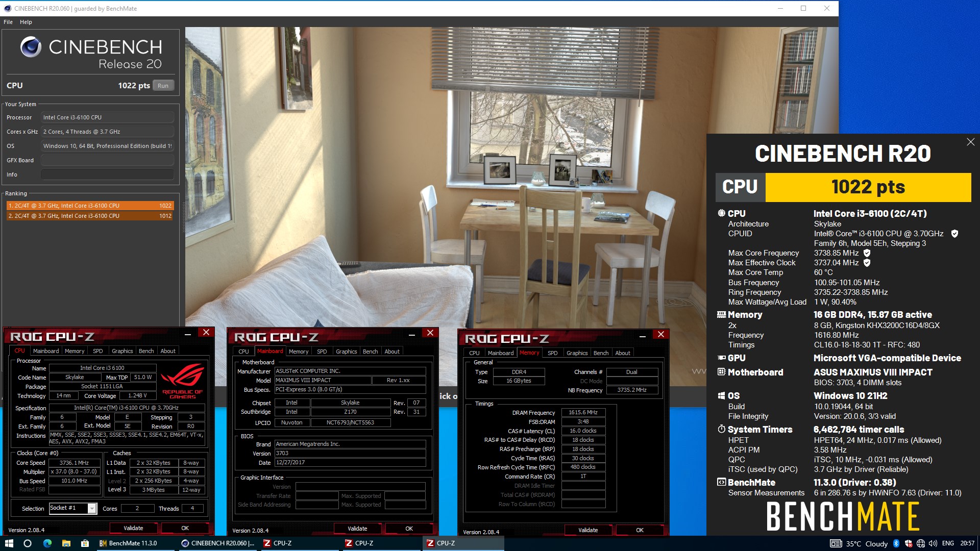Switch to CPU tab in middle CPU-Z window
Image resolution: width=980 pixels, height=551 pixels.
coord(243,352)
